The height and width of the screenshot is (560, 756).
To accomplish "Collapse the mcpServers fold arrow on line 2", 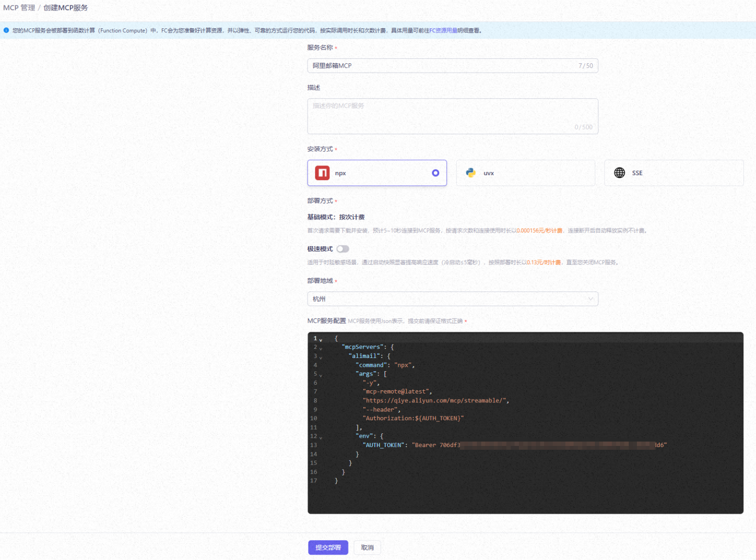I will click(321, 348).
